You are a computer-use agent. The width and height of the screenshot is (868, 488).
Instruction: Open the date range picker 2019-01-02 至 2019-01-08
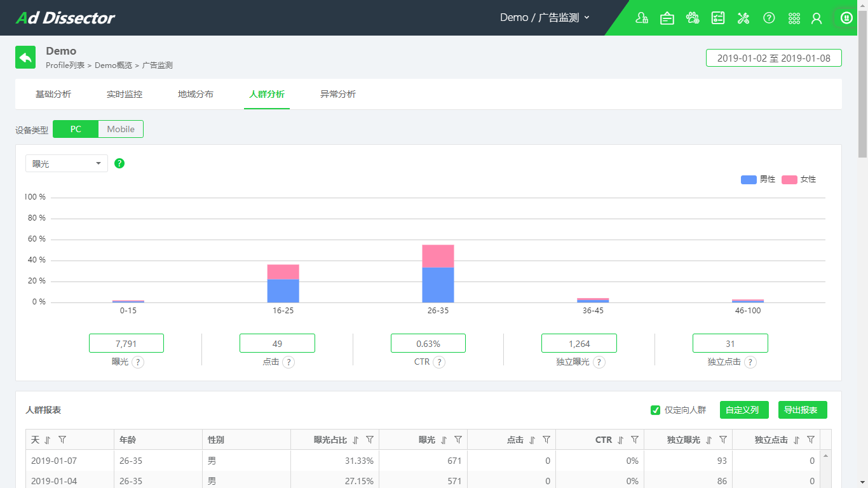[773, 58]
